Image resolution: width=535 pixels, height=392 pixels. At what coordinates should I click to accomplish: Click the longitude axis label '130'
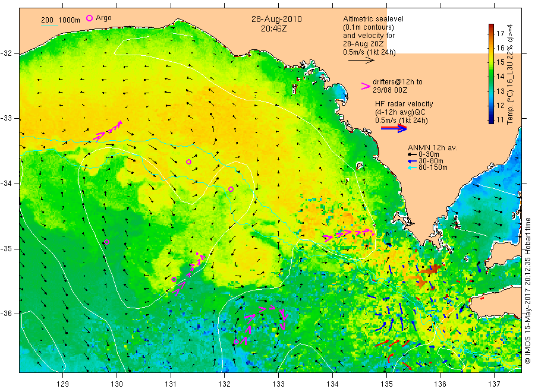(x=117, y=384)
